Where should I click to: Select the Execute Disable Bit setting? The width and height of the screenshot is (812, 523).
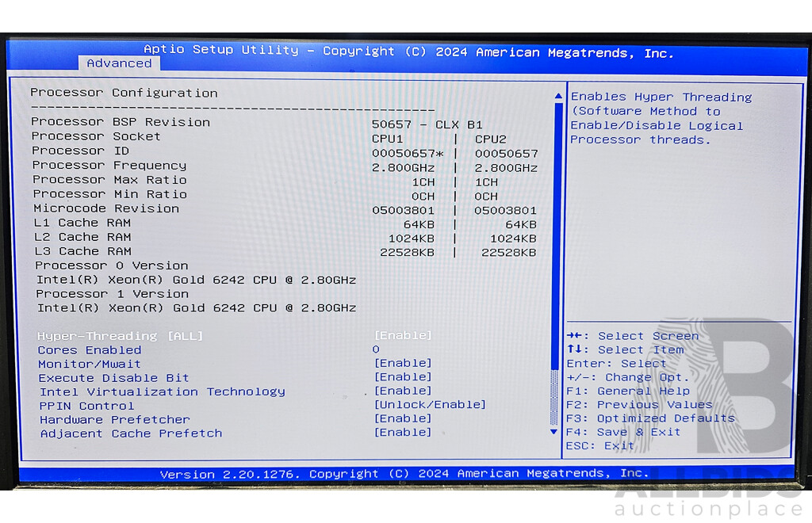click(x=114, y=378)
